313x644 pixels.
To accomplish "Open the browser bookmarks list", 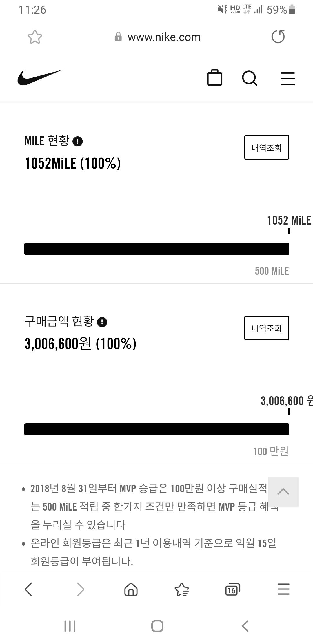I will (x=182, y=589).
